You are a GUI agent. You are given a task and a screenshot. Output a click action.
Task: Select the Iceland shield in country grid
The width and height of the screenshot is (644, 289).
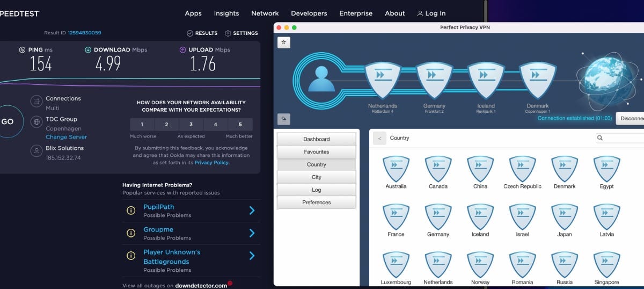click(480, 217)
